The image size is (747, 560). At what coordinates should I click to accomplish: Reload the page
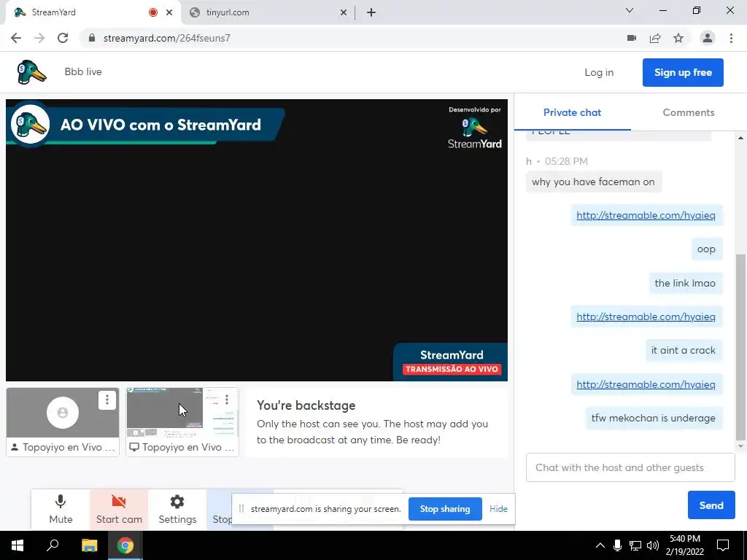(x=63, y=38)
